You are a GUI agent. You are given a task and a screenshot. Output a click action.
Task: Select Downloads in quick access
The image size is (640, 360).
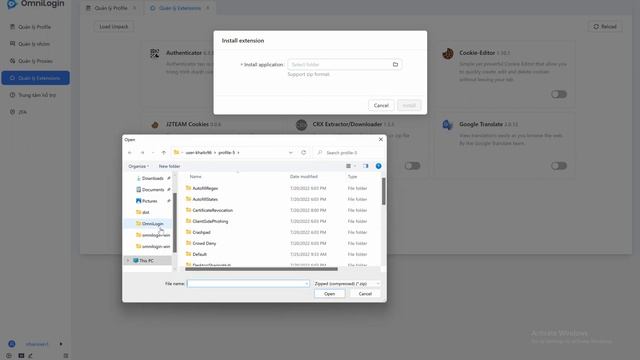[153, 178]
